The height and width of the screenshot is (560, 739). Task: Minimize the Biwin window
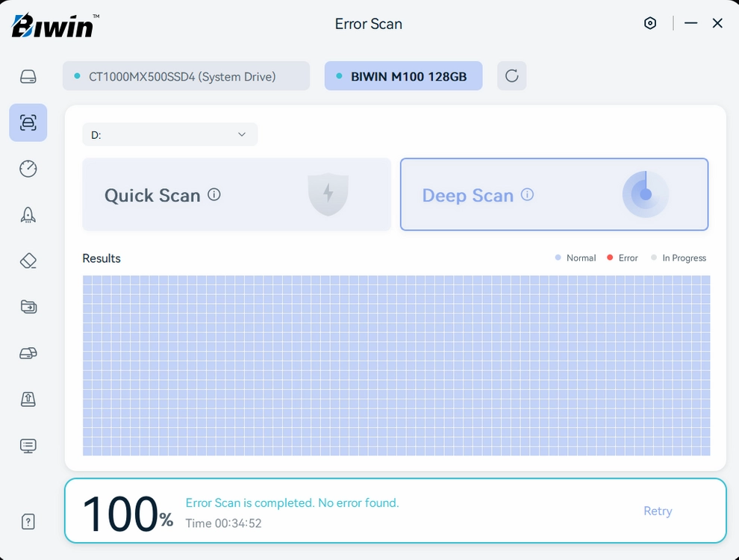pos(691,23)
